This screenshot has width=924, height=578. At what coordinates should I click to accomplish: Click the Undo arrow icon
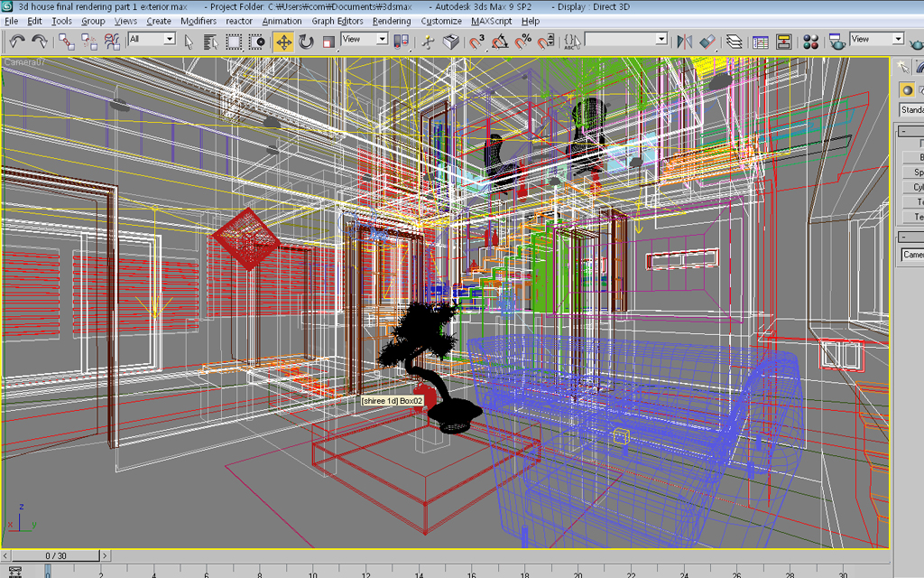point(16,41)
